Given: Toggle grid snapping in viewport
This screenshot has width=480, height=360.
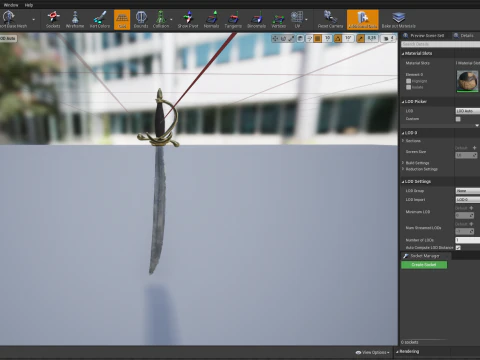Looking at the screenshot, I should [318, 39].
